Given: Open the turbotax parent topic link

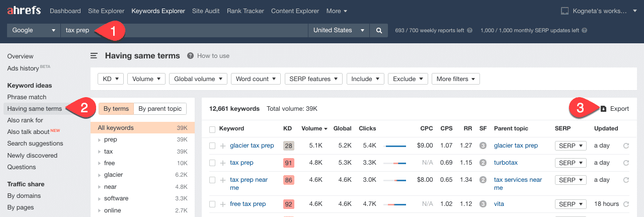Looking at the screenshot, I should [x=506, y=163].
